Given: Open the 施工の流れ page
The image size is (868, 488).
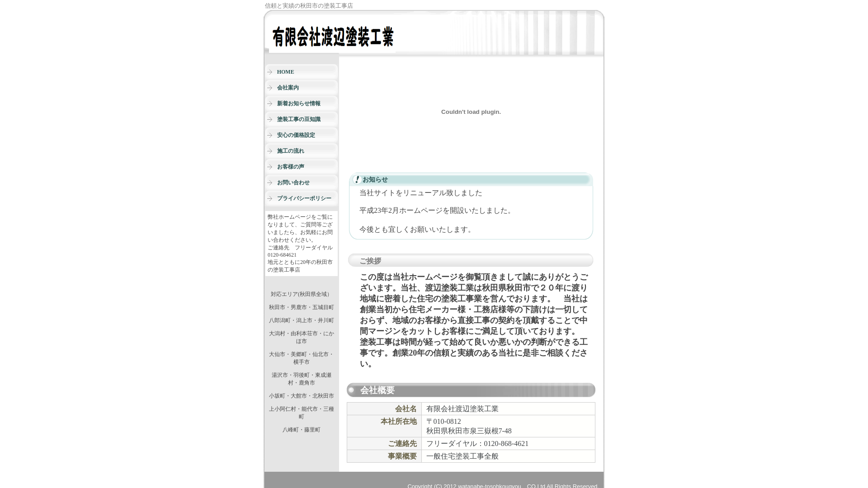Looking at the screenshot, I should pos(290,150).
